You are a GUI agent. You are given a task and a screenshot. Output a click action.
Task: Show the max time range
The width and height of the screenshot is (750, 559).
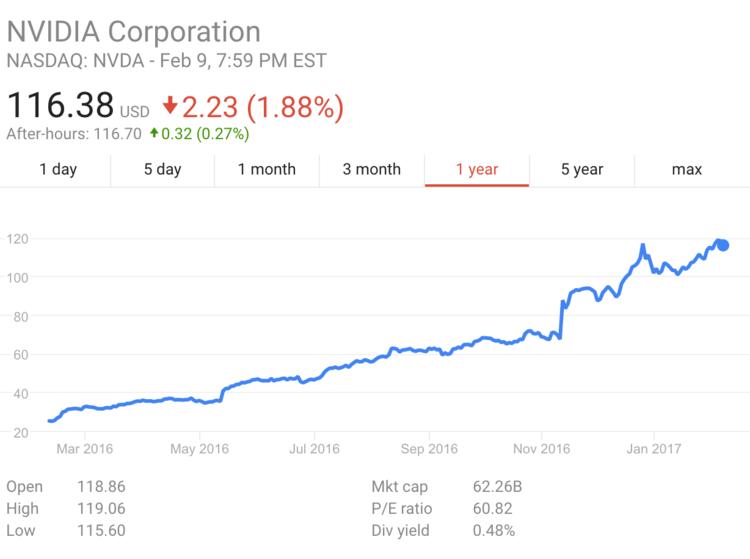686,169
